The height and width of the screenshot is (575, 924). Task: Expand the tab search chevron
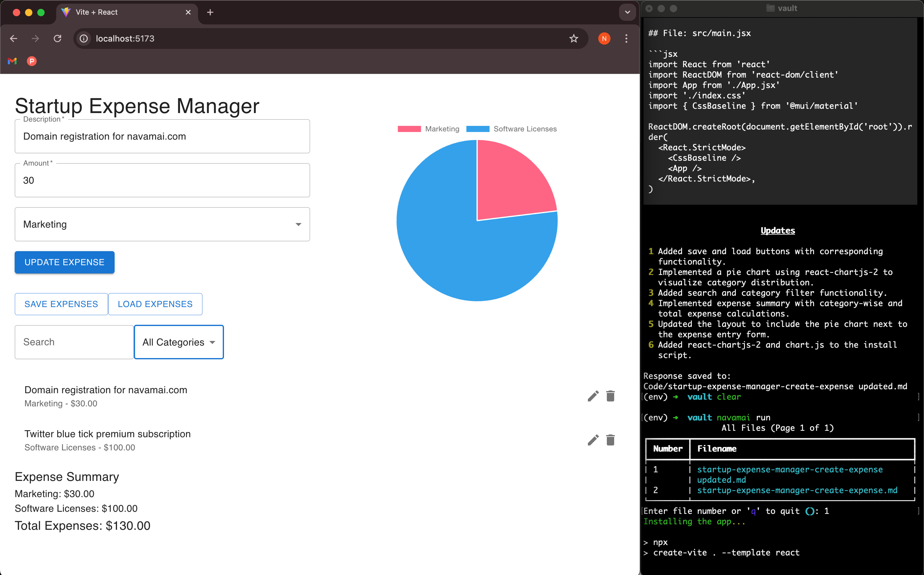[627, 12]
